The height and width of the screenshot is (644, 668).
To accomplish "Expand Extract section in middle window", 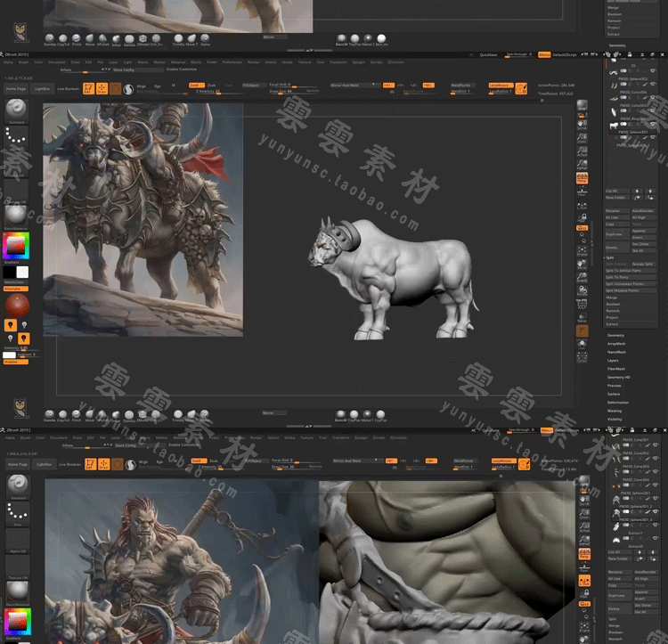I will [x=612, y=324].
